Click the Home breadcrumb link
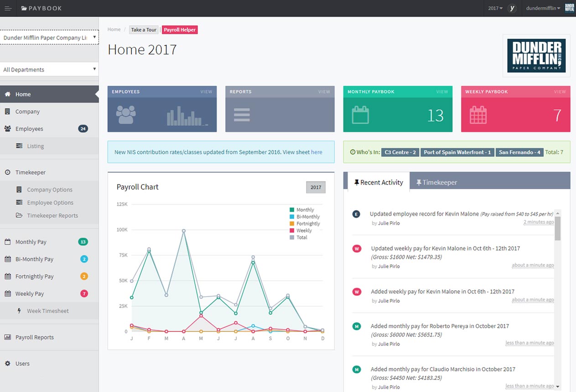The image size is (576, 392). tap(114, 30)
